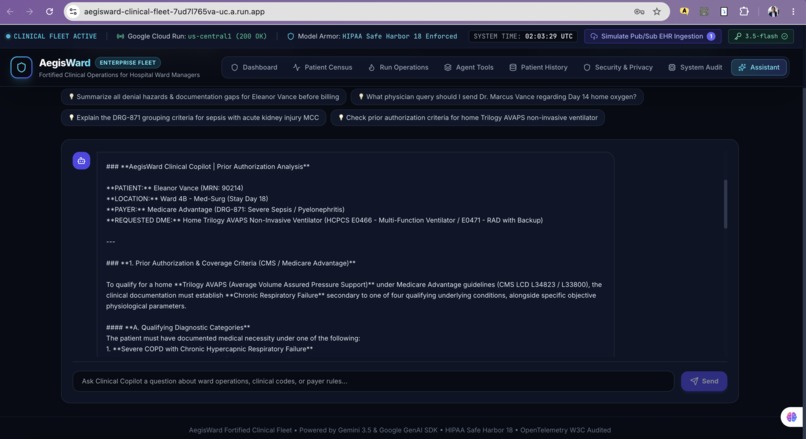The image size is (806, 439).
Task: Click the yellow A extension icon
Action: click(x=684, y=11)
